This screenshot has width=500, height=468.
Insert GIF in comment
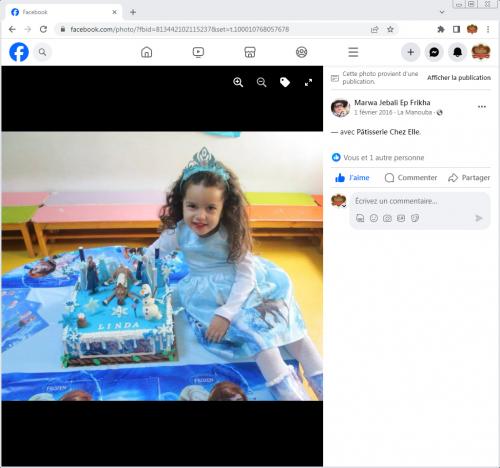[x=401, y=218]
